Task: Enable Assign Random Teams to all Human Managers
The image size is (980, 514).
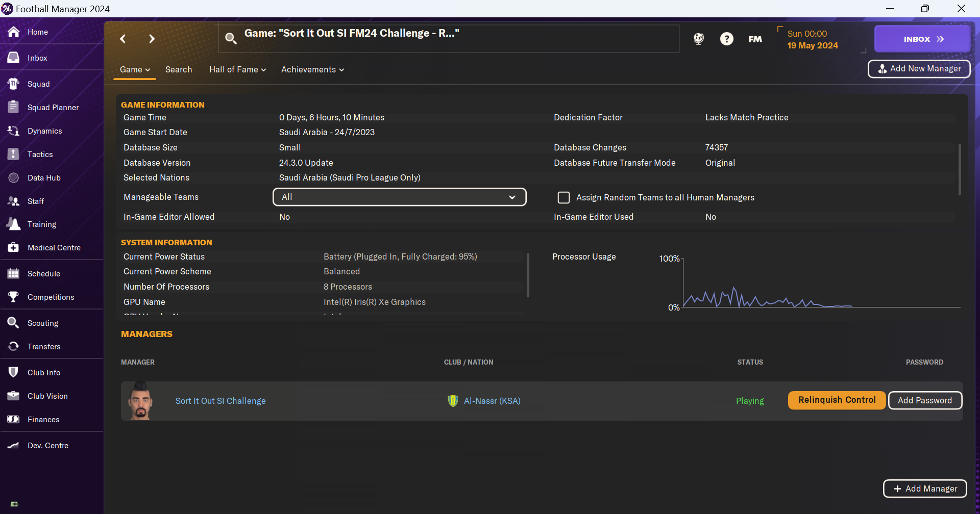Action: 563,197
